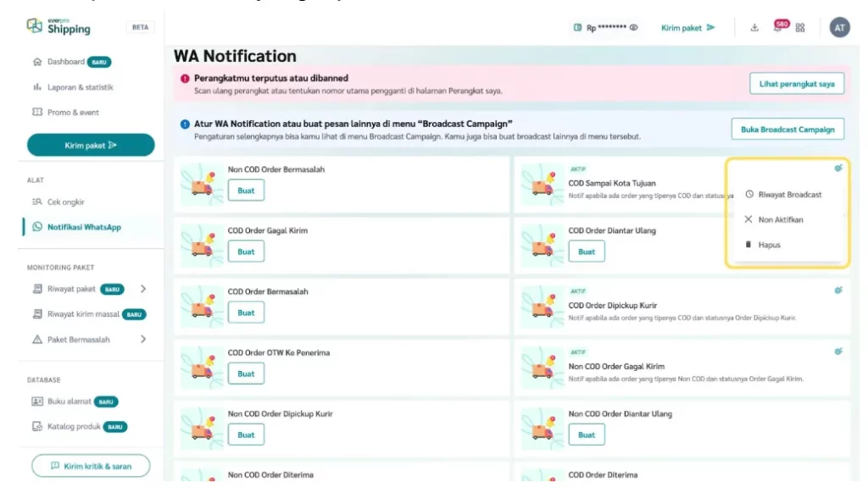Image resolution: width=868 pixels, height=493 pixels.
Task: Expand Riwayat paket submenu chevron
Action: pyautogui.click(x=142, y=289)
